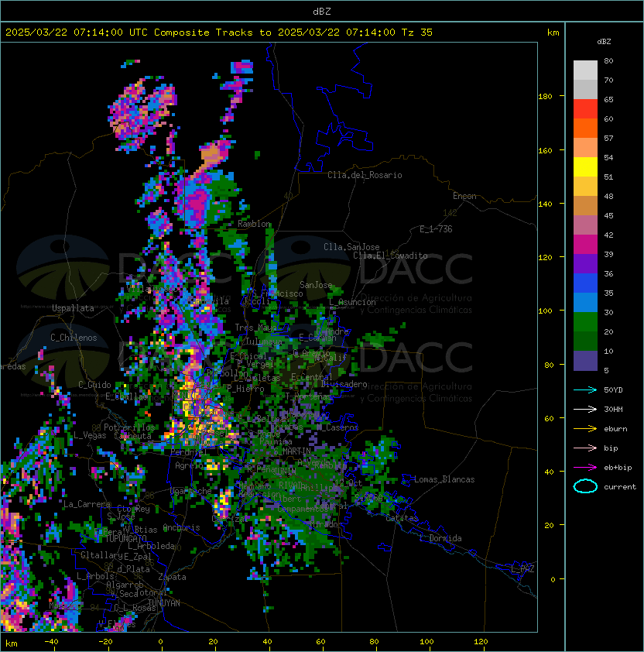Select the 5 dBZ slate-blue swatch

coord(585,361)
